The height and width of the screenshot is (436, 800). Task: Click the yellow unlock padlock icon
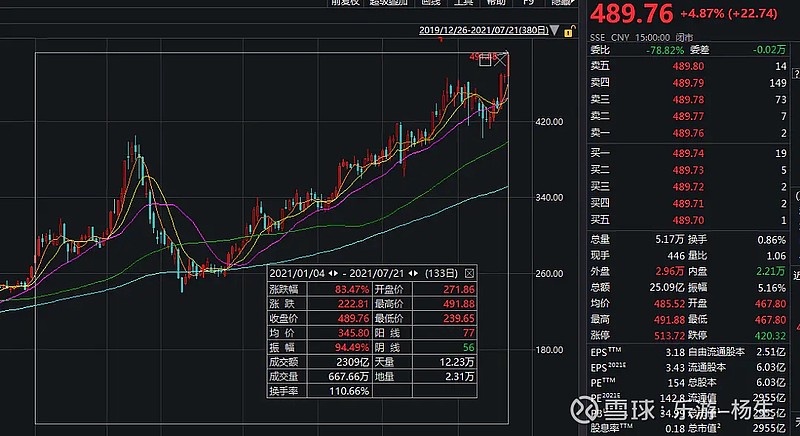[x=568, y=32]
